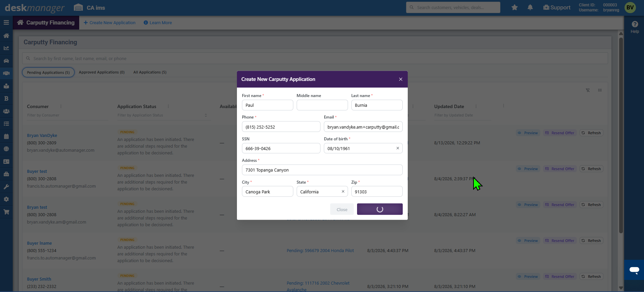The image size is (644, 292).
Task: Click the Filter by Consumer field
Action: (67, 115)
